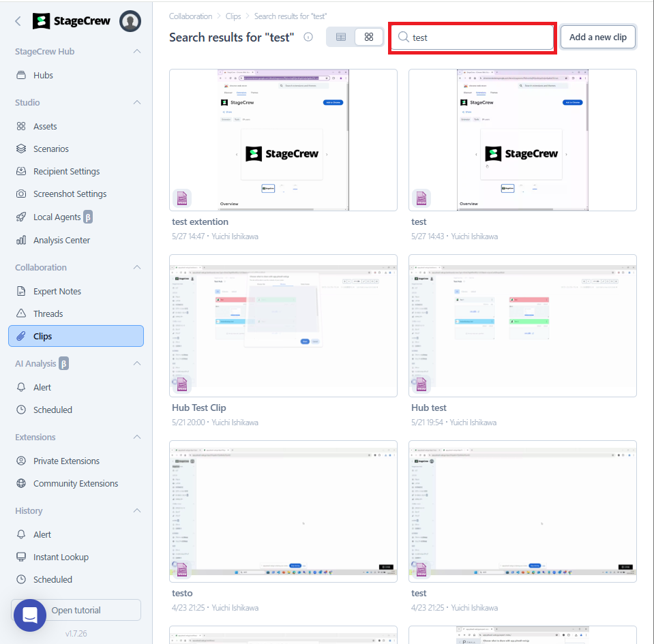654x644 pixels.
Task: Collapse the StageCrew Hub section
Action: tap(136, 52)
